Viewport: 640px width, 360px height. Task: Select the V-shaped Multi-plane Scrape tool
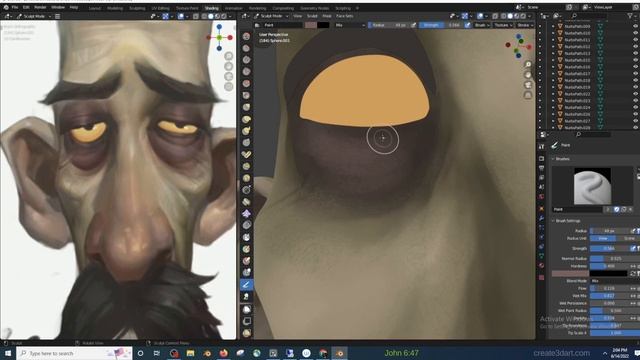tap(246, 154)
